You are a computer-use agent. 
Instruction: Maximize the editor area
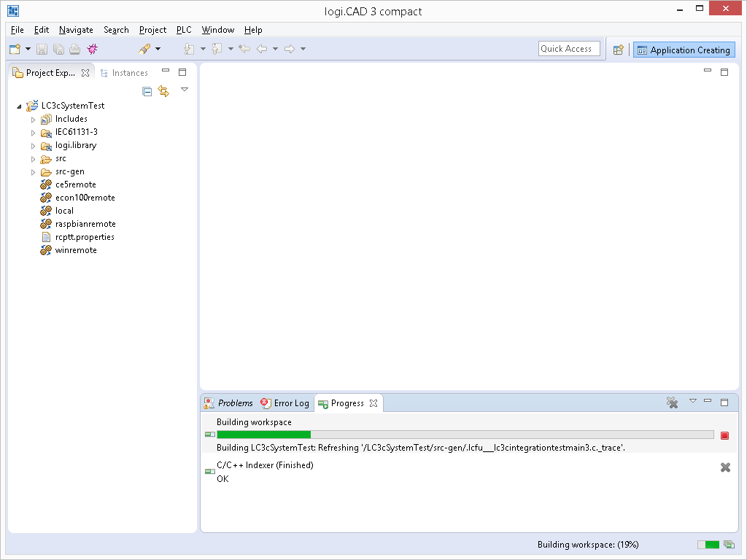pyautogui.click(x=724, y=72)
